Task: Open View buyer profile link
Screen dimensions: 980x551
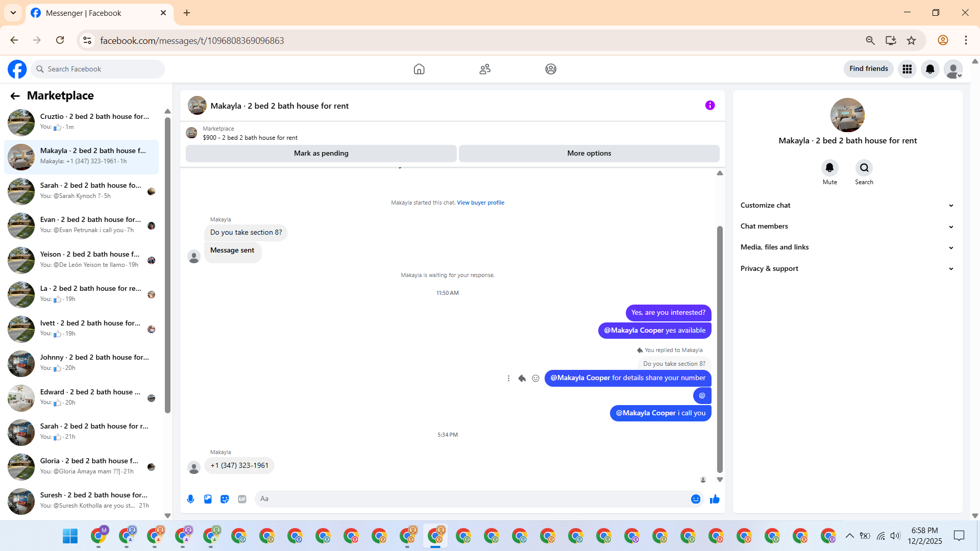Action: 480,203
